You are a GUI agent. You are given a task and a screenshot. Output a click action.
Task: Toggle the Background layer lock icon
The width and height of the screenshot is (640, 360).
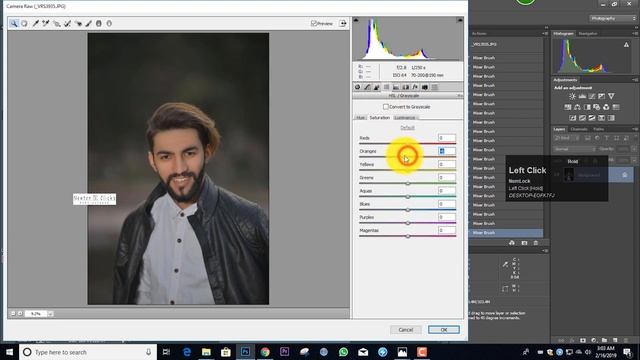tap(624, 175)
